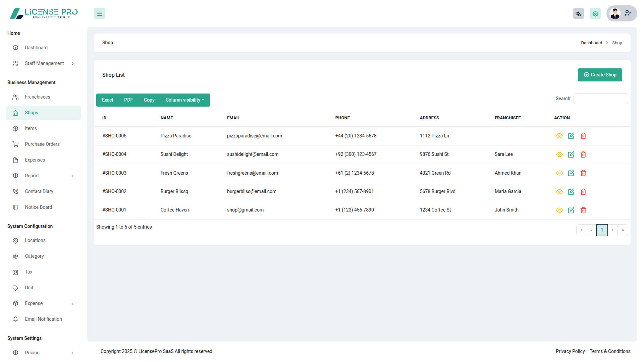
Task: View the Fresh Greens shop with eye icon
Action: (559, 173)
